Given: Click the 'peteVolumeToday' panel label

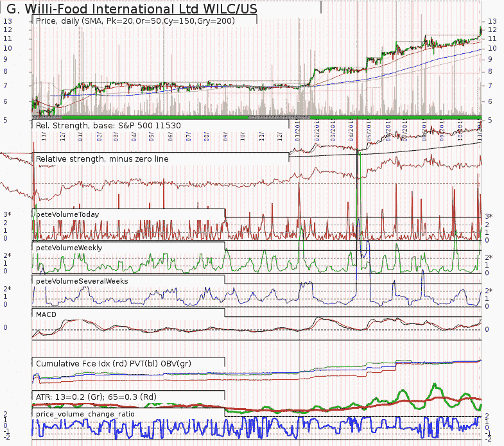Looking at the screenshot, I should pyautogui.click(x=67, y=214).
